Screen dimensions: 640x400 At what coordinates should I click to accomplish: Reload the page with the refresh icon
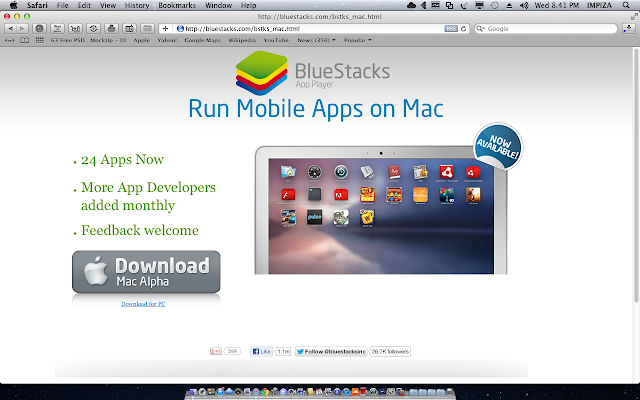[x=463, y=29]
